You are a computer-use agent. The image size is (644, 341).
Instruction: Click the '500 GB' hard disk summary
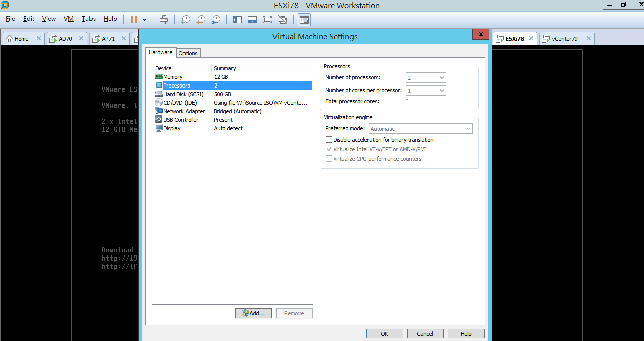coord(222,94)
